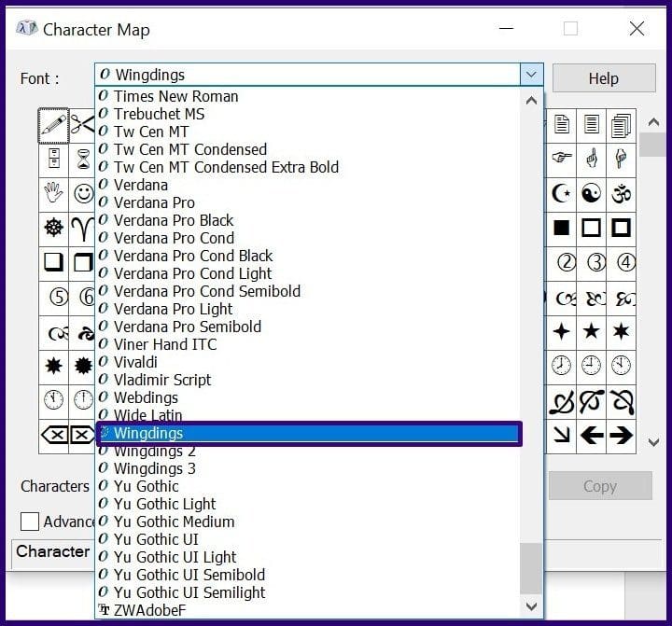Pick the right-pointing bold arrow symbol
This screenshot has width=672, height=626.
[x=621, y=436]
